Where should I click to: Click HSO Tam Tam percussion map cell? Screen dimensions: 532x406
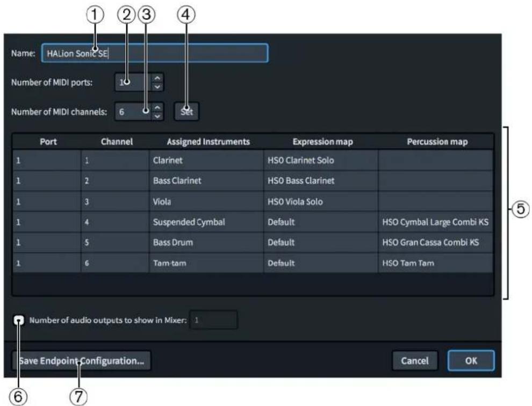436,263
